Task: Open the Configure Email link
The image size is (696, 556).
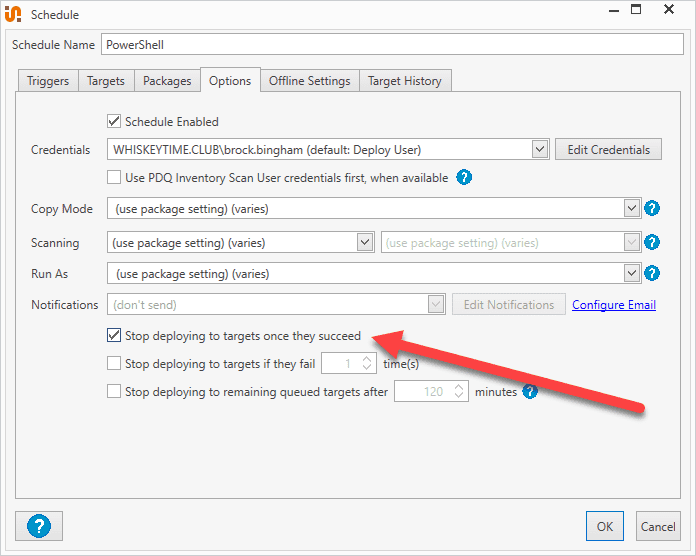Action: (x=614, y=305)
